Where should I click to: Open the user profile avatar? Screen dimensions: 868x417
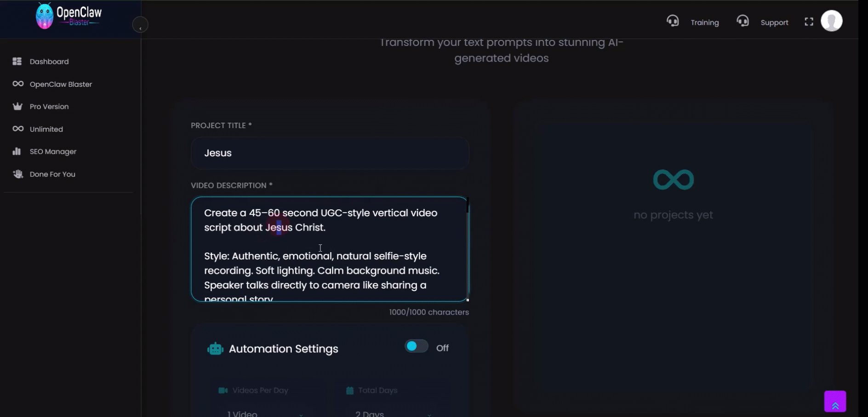click(x=831, y=21)
